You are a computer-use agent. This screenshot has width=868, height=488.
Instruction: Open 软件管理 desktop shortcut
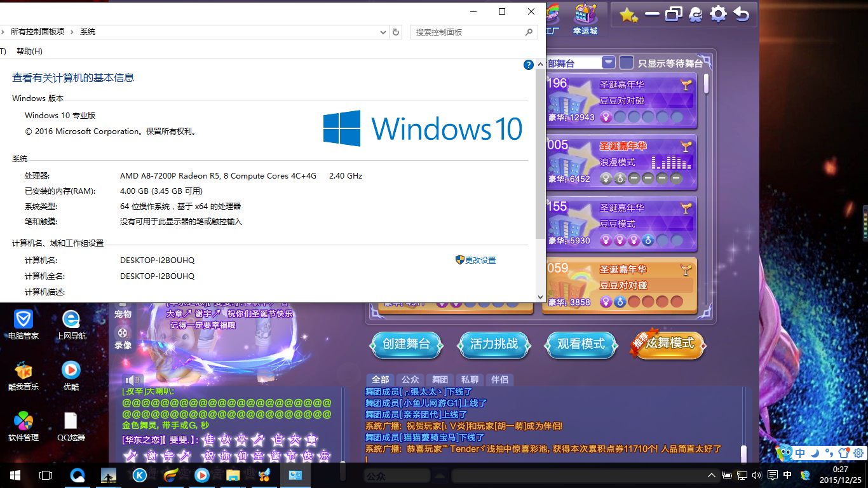(24, 426)
